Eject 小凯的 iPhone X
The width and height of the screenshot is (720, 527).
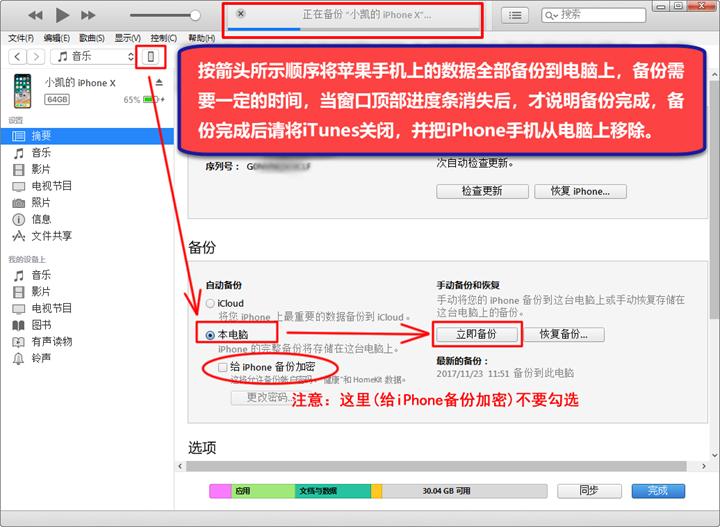[x=159, y=83]
